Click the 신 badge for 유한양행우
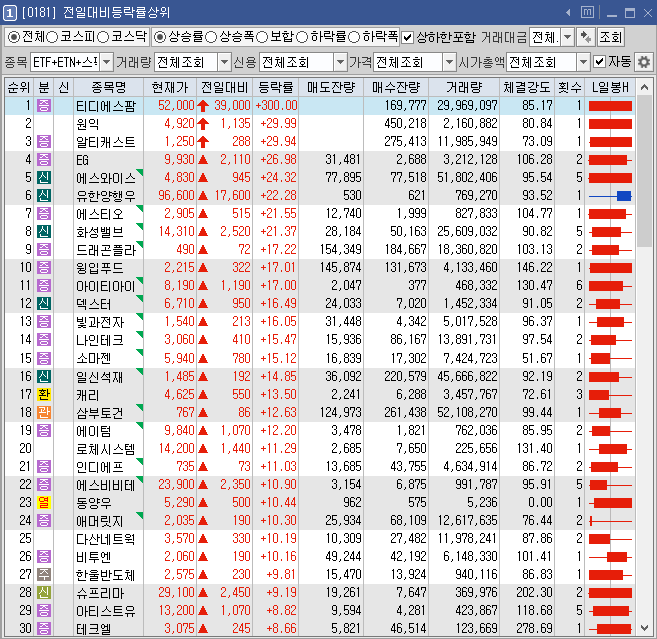This screenshot has height=639, width=657. (44, 195)
